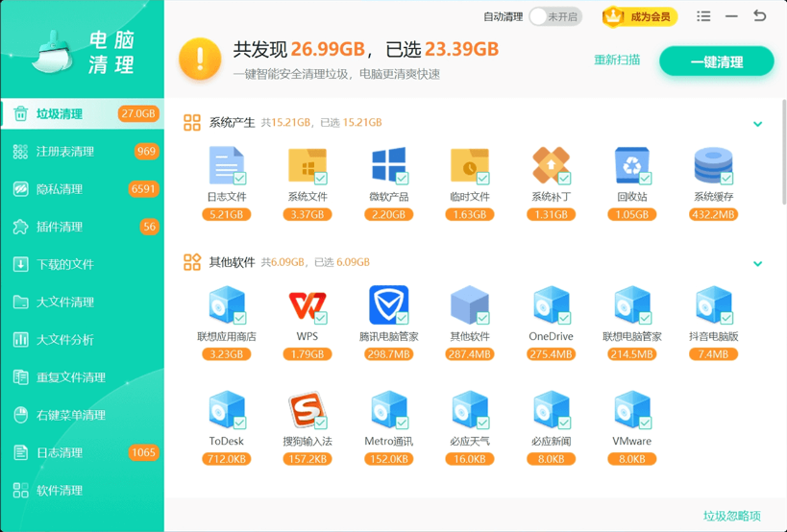The width and height of the screenshot is (787, 532).
Task: Uncheck the 腾讯电脑管家 checkbox
Action: pos(402,318)
